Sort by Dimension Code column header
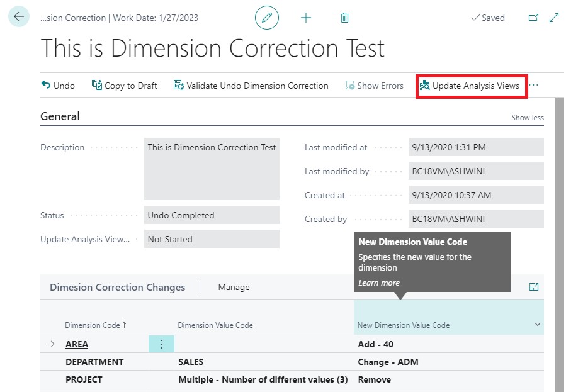The width and height of the screenshot is (583, 392). tap(95, 325)
